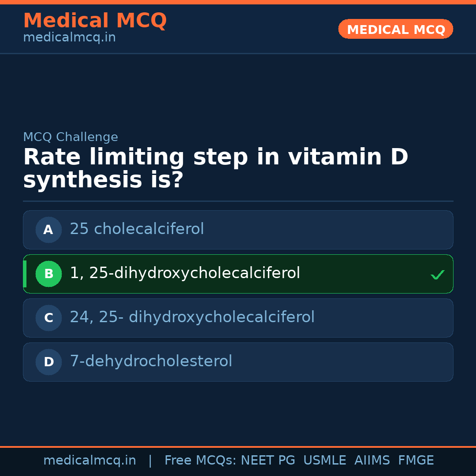
Task: Click the green checkmark icon on option B
Action: (x=437, y=275)
